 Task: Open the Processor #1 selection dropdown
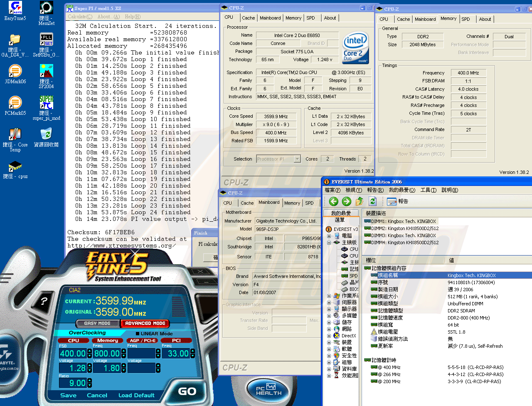297,159
